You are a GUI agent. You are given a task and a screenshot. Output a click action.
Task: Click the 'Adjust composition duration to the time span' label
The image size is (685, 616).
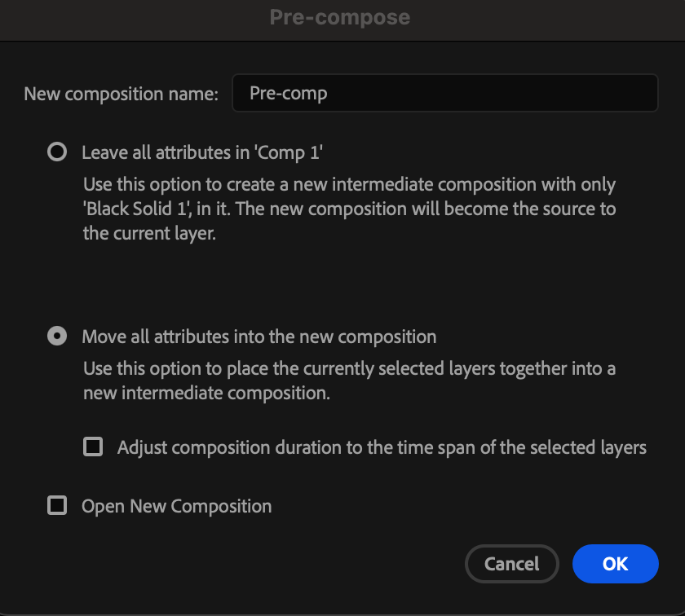pos(382,447)
